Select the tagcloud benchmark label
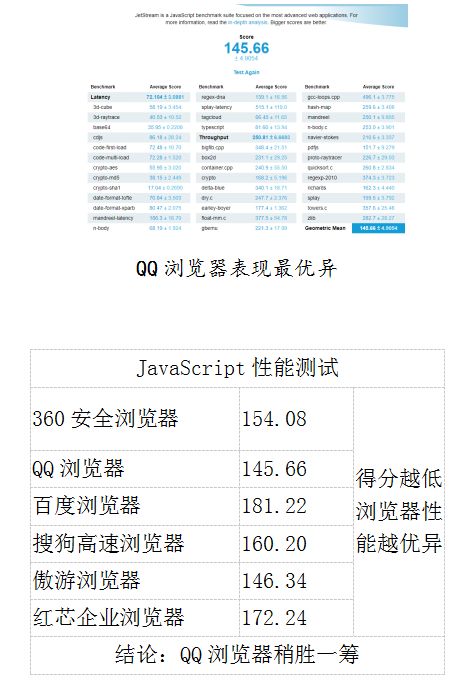This screenshot has width=472, height=683. pos(212,117)
